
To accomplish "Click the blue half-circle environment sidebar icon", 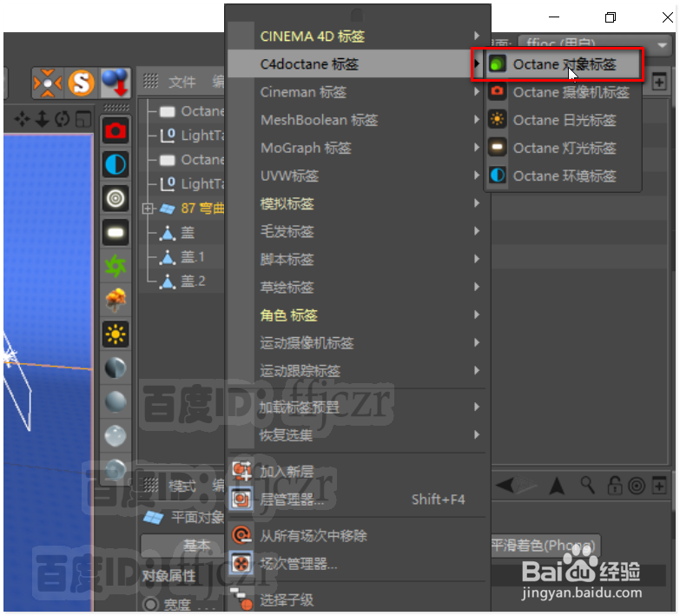I will [116, 164].
